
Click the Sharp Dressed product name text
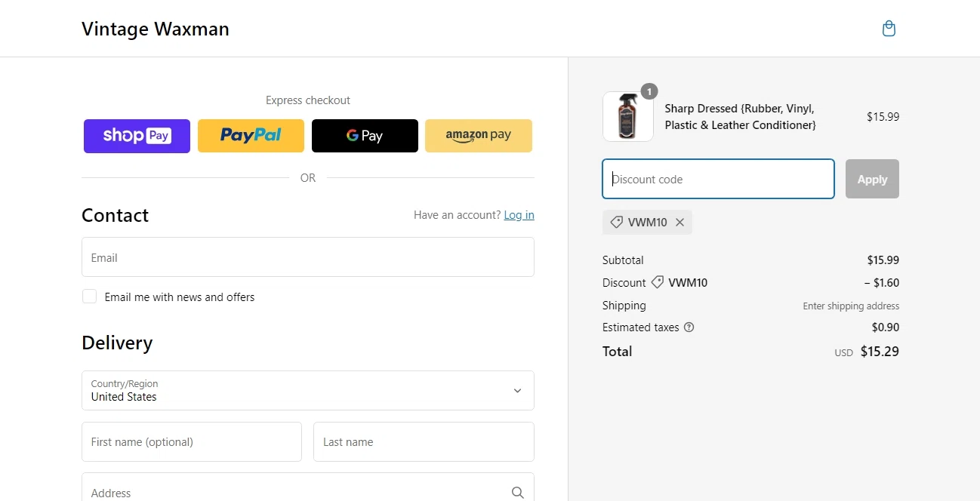[740, 117]
